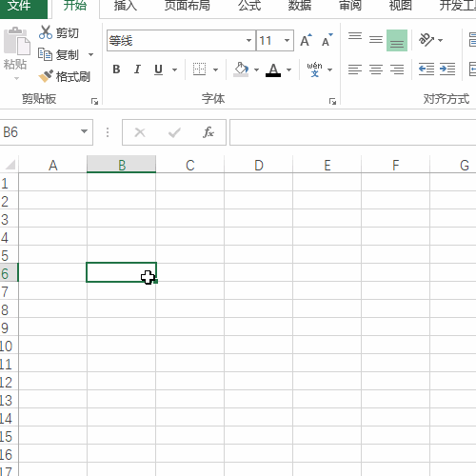The image size is (476, 476).
Task: Increase font size with the larger A
Action: (306, 40)
